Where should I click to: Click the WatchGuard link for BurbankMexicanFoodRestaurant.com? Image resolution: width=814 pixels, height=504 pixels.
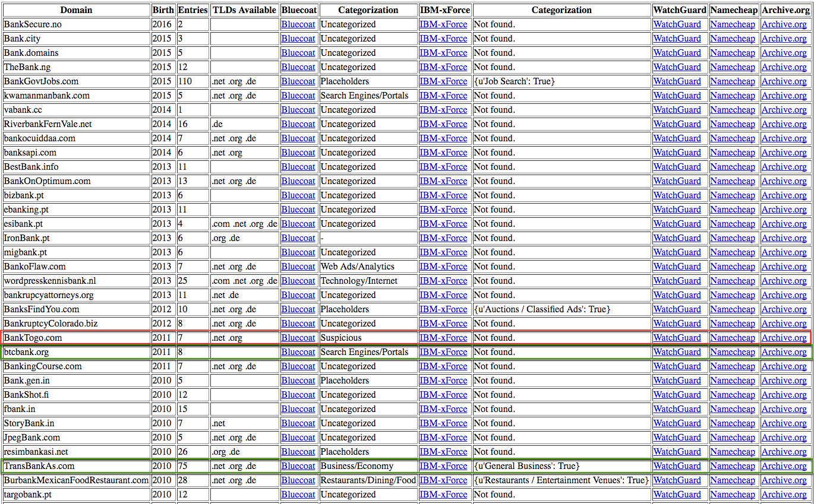point(677,480)
